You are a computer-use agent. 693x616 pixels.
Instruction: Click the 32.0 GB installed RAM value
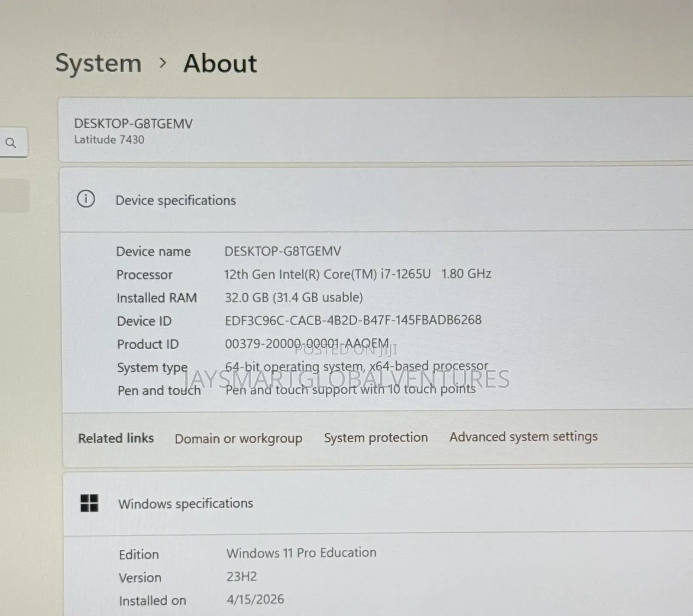294,298
